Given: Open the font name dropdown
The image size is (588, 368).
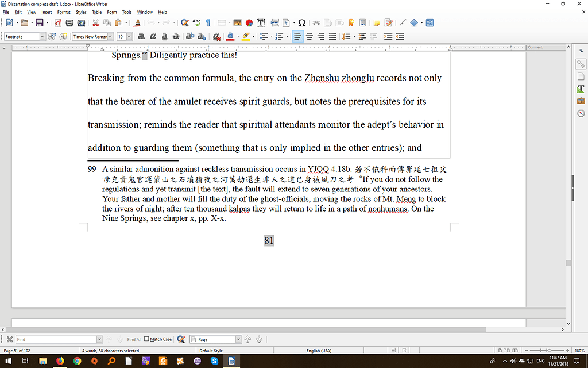Looking at the screenshot, I should [112, 36].
